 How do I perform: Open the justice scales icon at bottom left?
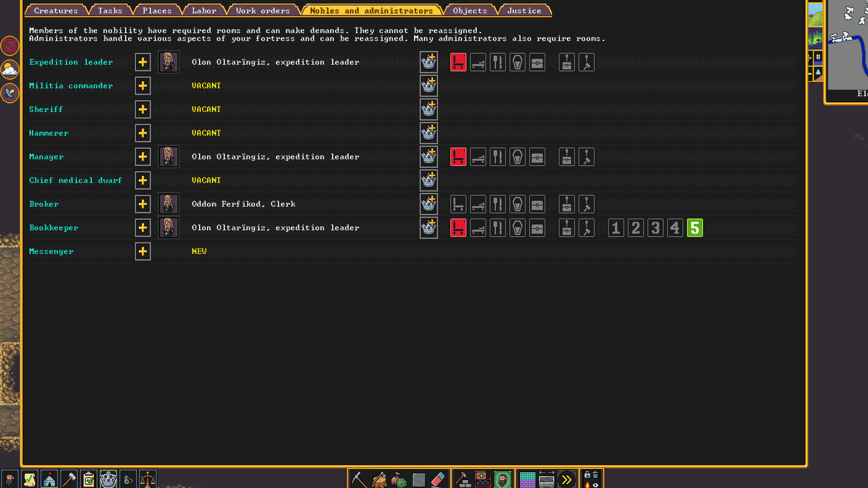point(147,479)
